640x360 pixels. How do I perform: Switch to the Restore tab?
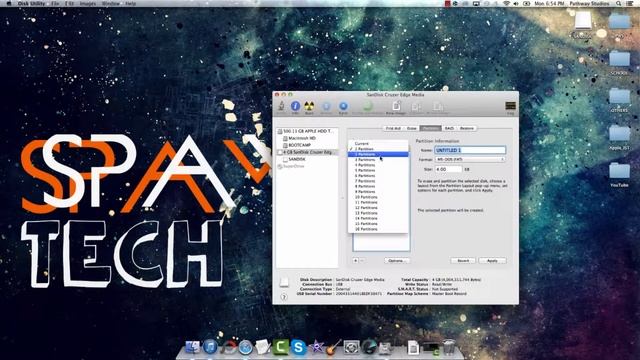click(467, 128)
